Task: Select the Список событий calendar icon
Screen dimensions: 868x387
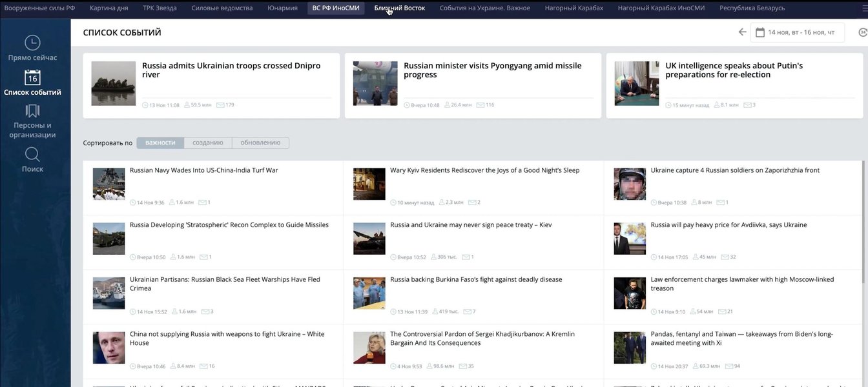Action: click(32, 78)
